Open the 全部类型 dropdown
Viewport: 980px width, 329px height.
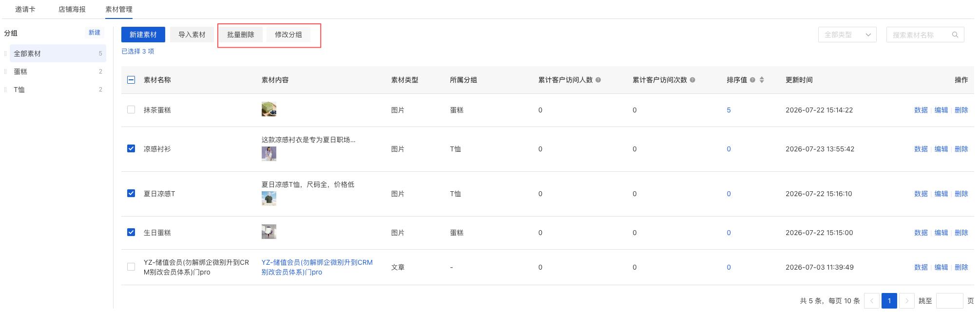click(x=847, y=35)
